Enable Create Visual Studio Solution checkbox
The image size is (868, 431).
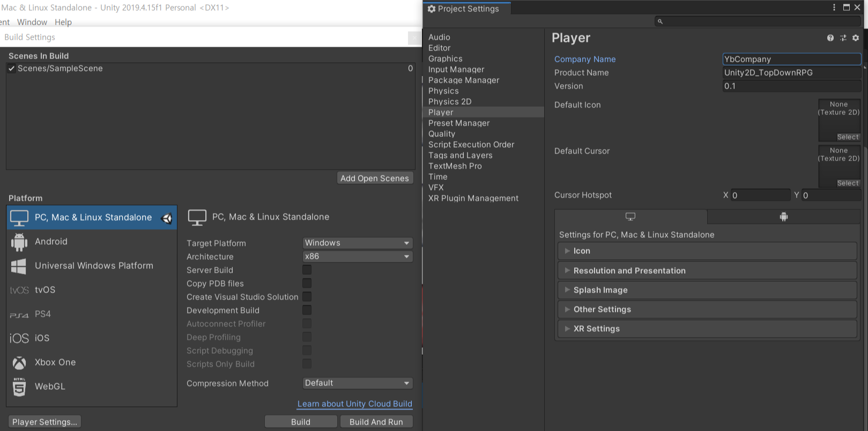(307, 297)
